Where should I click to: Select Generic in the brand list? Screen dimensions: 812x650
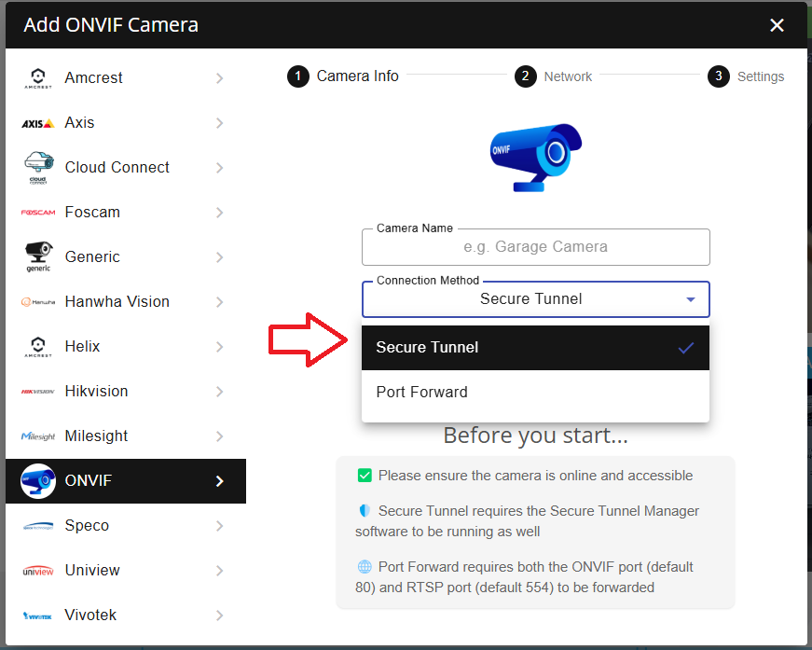(x=126, y=257)
